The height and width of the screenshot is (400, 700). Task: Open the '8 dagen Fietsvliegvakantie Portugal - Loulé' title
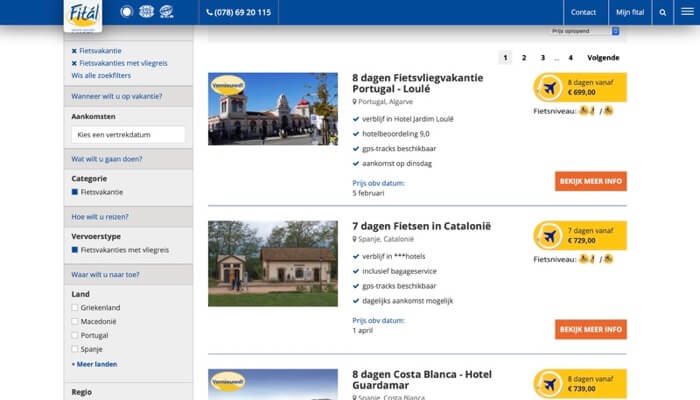417,83
